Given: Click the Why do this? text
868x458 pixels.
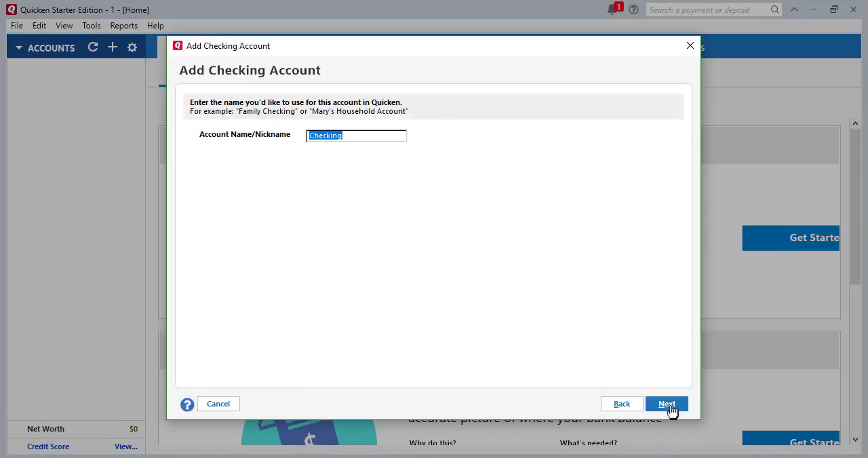Looking at the screenshot, I should tap(433, 443).
